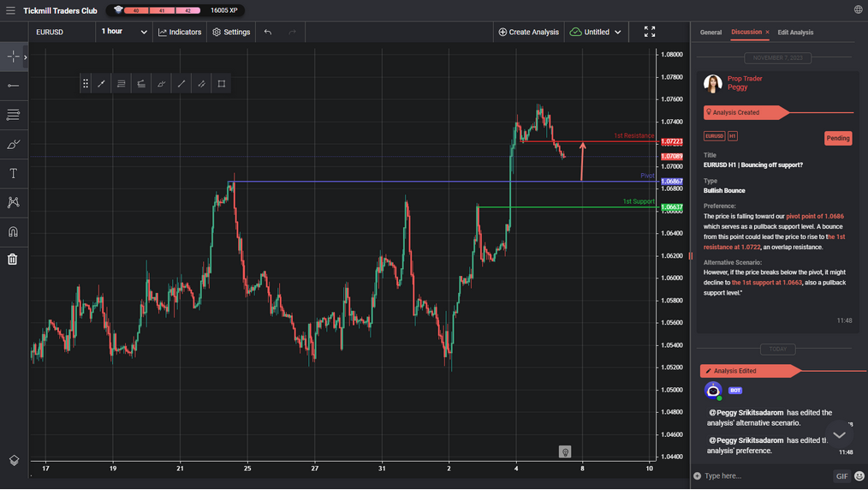Screen dimensions: 868x490
Task: Close the Discussion tab
Action: click(x=767, y=32)
